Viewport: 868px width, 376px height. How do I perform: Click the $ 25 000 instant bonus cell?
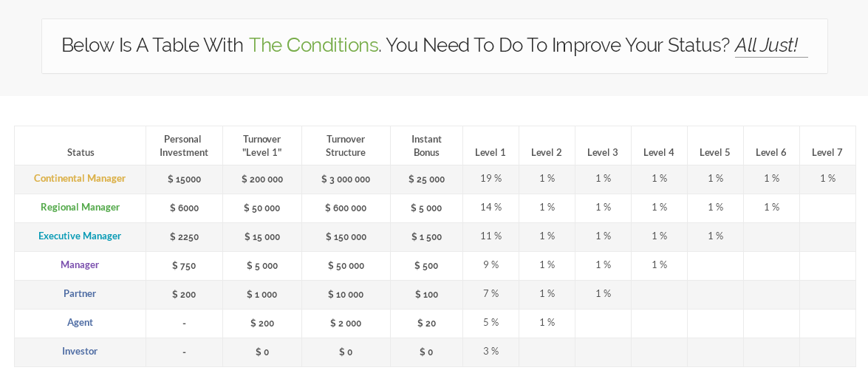click(x=426, y=179)
